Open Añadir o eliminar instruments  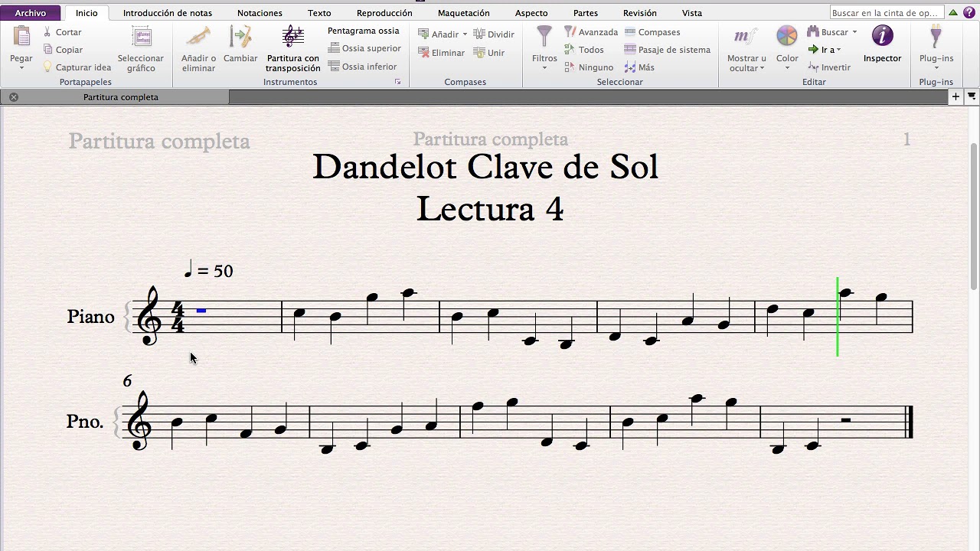click(198, 48)
